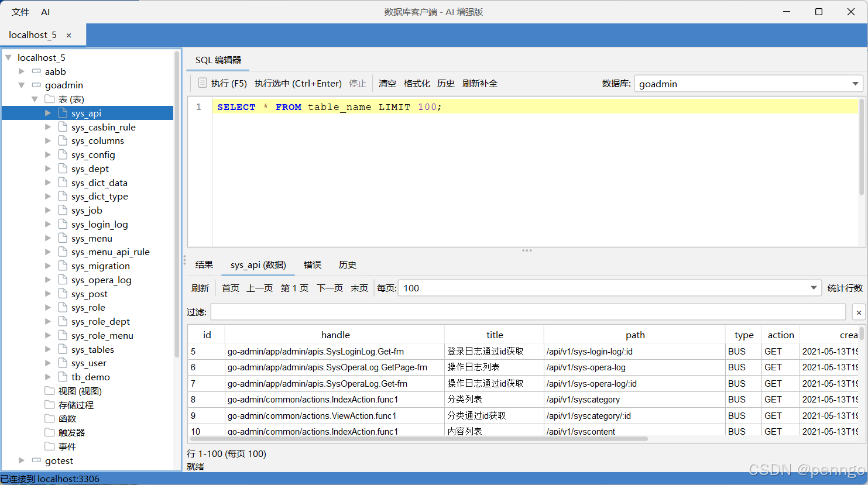The image size is (868, 485).
Task: Open the 数据库 goadmin dropdown
Action: pyautogui.click(x=749, y=84)
